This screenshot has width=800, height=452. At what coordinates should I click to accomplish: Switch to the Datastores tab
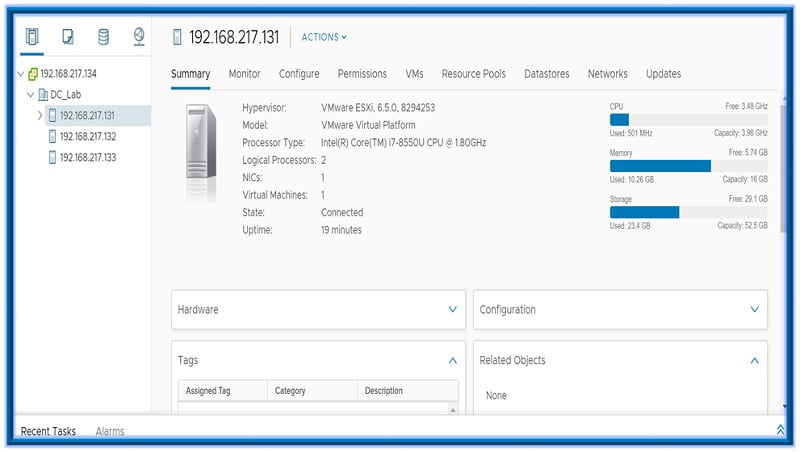(548, 74)
